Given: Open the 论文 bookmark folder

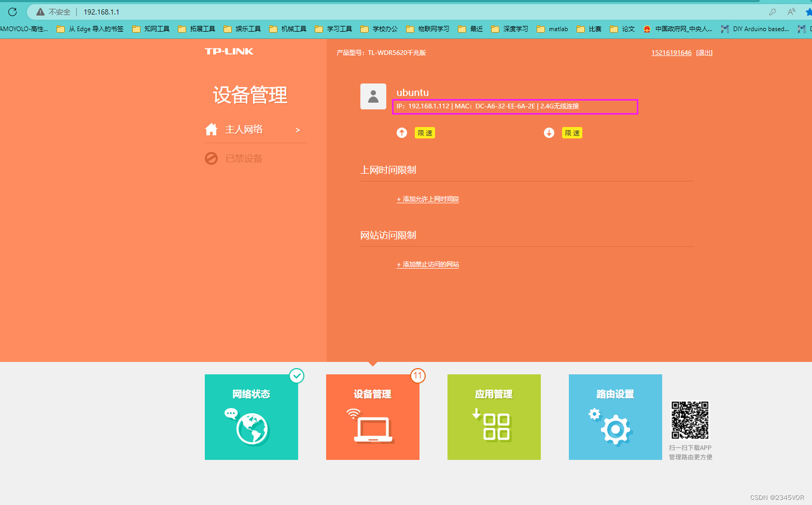Looking at the screenshot, I should click(x=622, y=29).
